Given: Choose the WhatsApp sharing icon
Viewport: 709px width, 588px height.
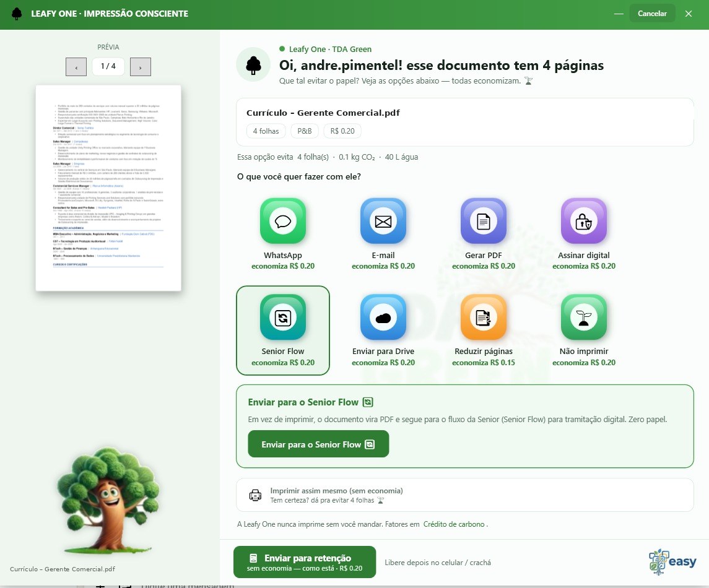Looking at the screenshot, I should [x=282, y=221].
